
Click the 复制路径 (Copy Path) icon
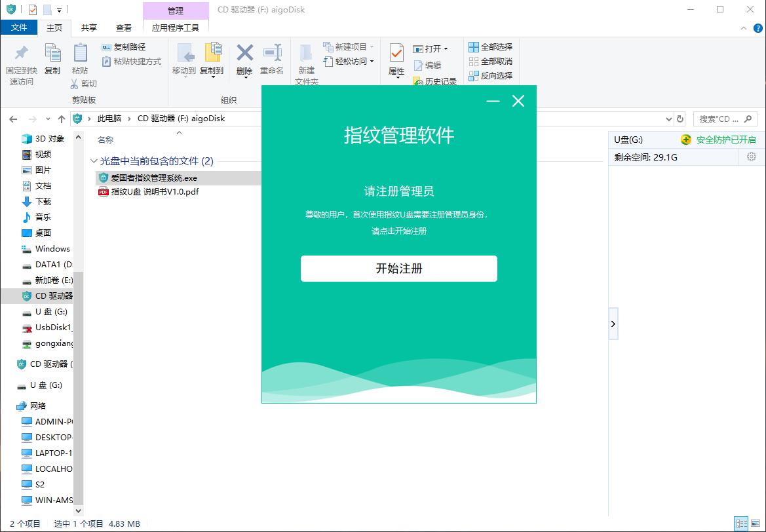coord(107,48)
